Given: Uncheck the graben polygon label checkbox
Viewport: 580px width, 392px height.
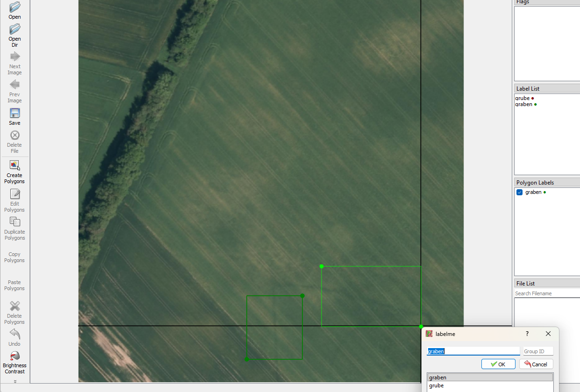Looking at the screenshot, I should tap(519, 192).
